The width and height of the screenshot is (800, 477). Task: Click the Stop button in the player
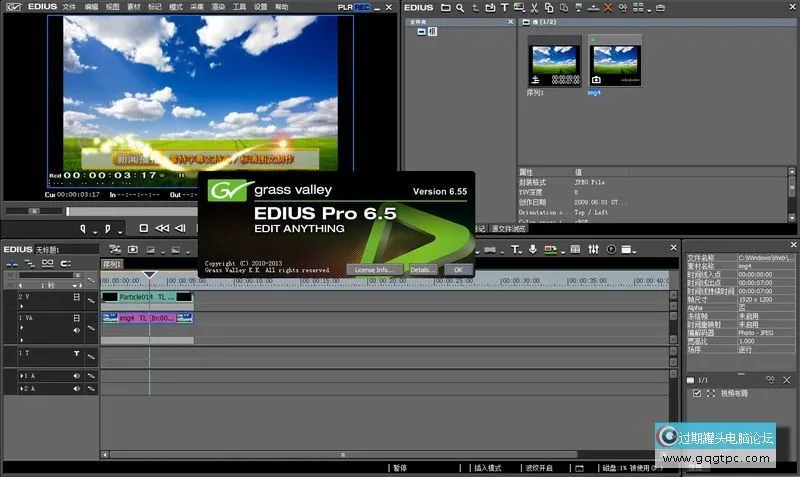point(143,229)
